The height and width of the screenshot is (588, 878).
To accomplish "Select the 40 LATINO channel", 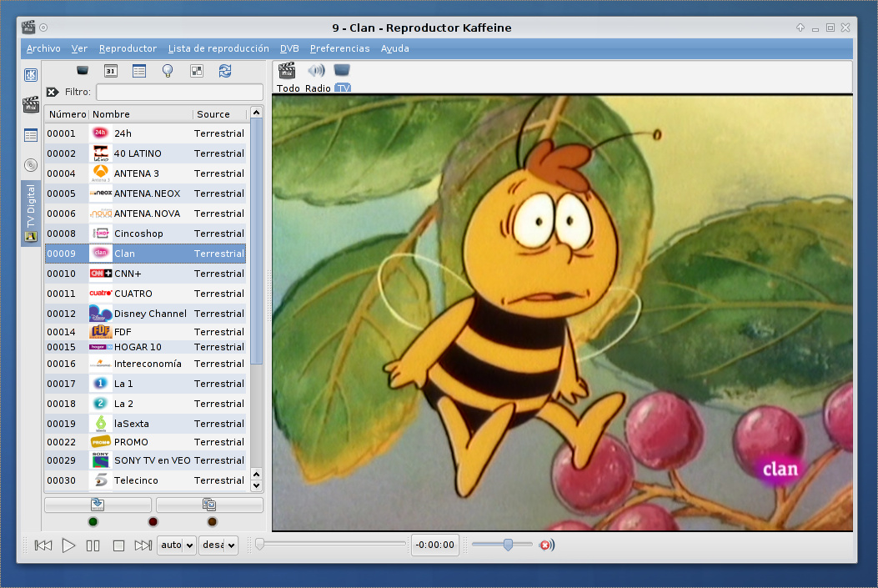I will point(146,153).
